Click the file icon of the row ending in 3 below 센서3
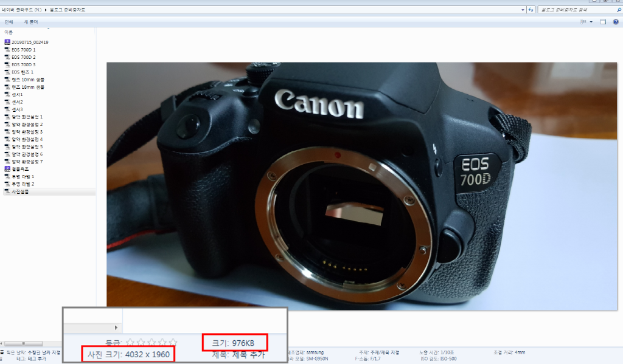This screenshot has height=364, width=623. coord(7,132)
